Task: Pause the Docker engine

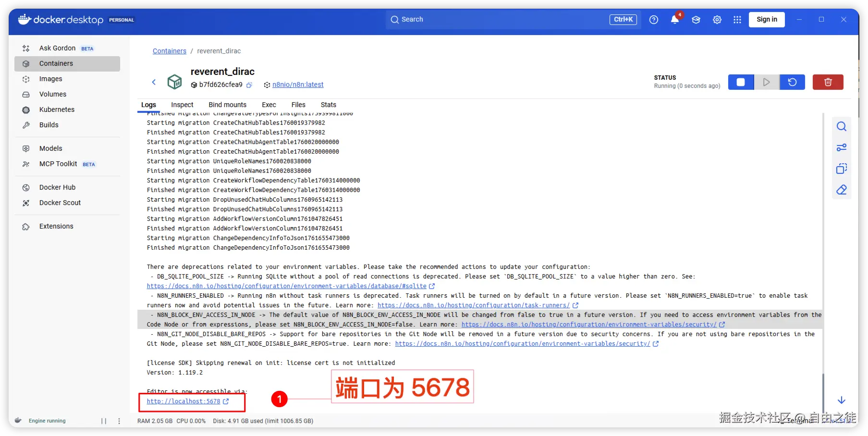Action: coord(104,421)
